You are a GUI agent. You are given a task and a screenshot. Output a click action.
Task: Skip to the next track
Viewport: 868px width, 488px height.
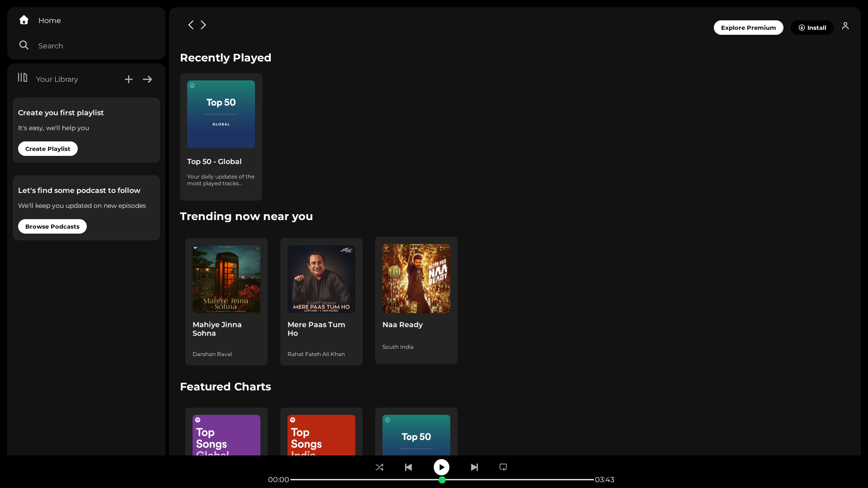tap(474, 467)
